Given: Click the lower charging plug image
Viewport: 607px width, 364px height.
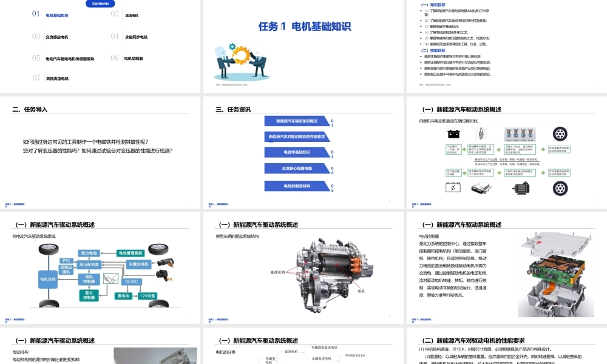Looking at the screenshot, I should click(x=163, y=275).
